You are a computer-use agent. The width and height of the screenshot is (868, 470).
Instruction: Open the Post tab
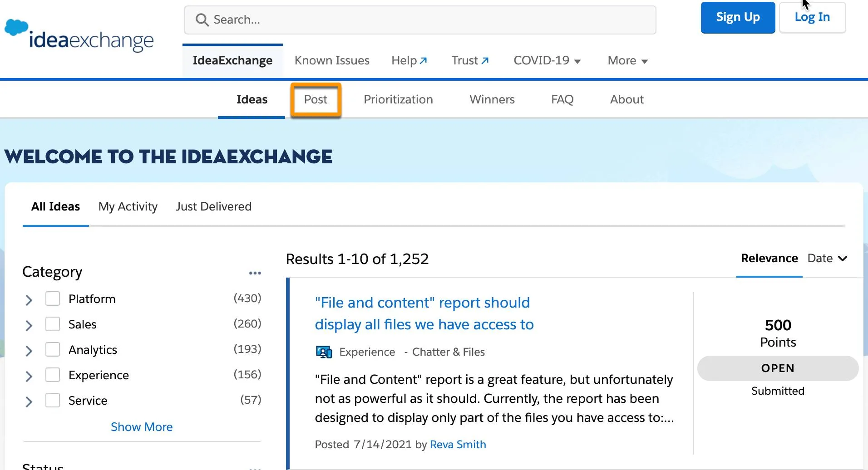pyautogui.click(x=316, y=99)
